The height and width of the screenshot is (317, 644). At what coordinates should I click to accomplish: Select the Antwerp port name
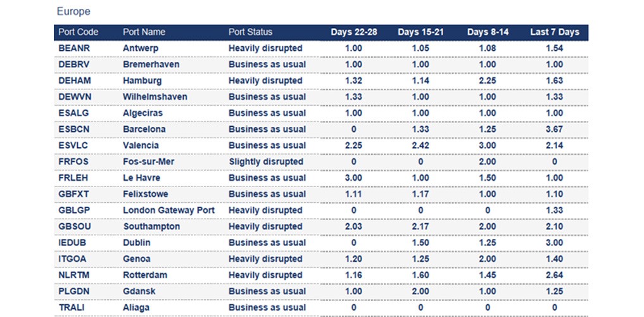(141, 48)
